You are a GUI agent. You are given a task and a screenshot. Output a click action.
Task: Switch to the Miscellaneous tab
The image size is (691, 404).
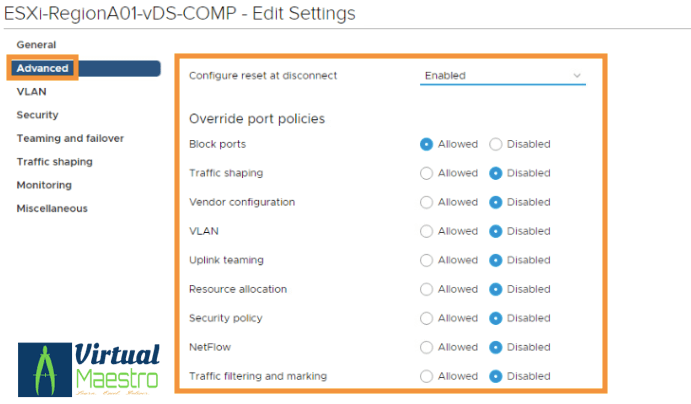click(52, 208)
